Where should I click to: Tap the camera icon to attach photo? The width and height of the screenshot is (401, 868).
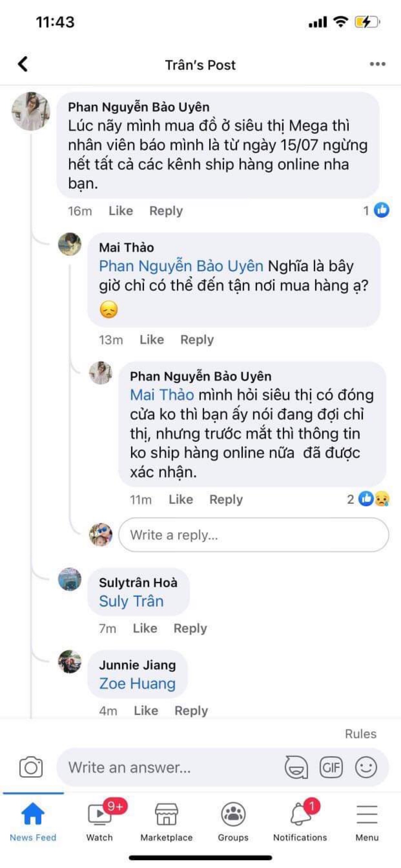31,767
